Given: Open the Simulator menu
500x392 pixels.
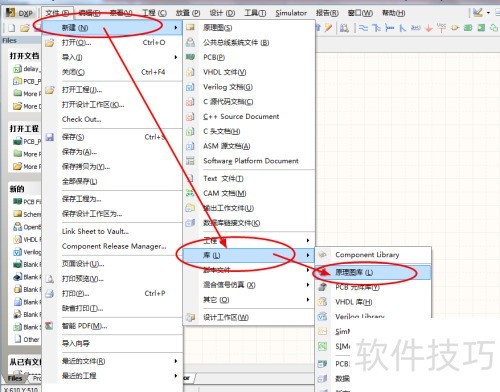Looking at the screenshot, I should (x=291, y=13).
